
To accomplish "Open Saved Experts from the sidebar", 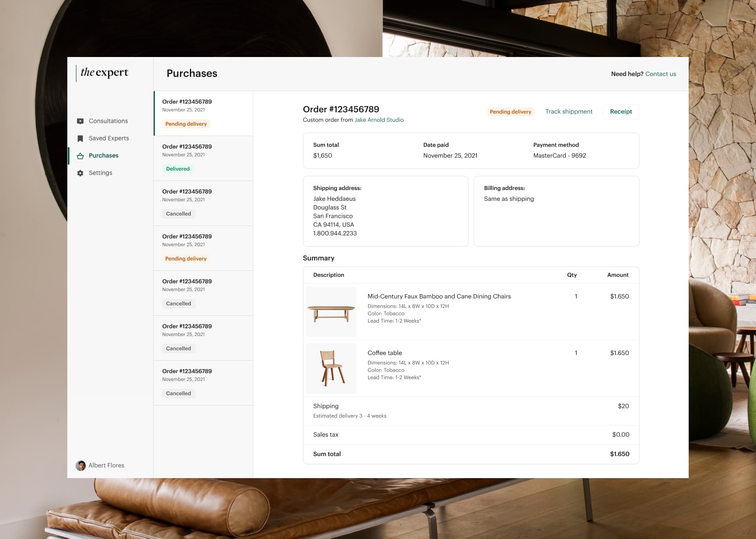I will 109,138.
